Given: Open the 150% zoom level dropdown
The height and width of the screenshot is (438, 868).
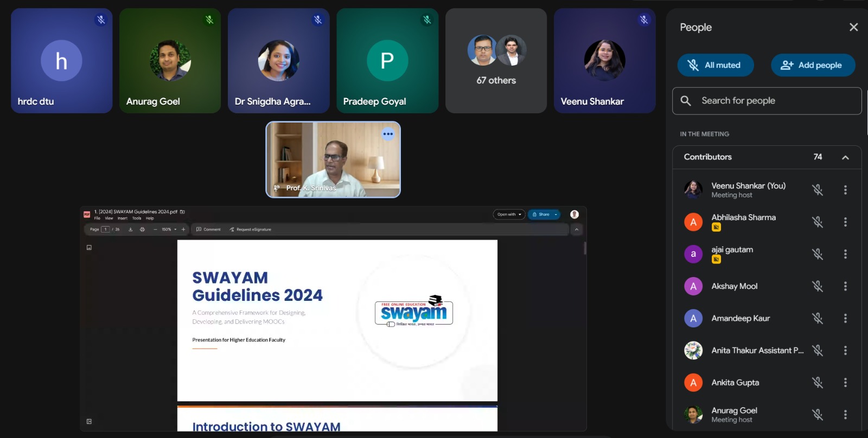Looking at the screenshot, I should tap(169, 229).
